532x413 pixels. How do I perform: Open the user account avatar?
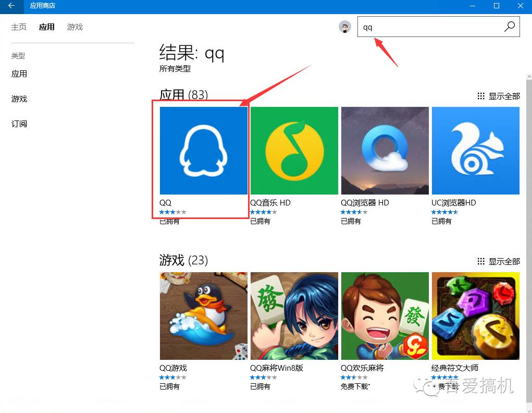coord(345,27)
